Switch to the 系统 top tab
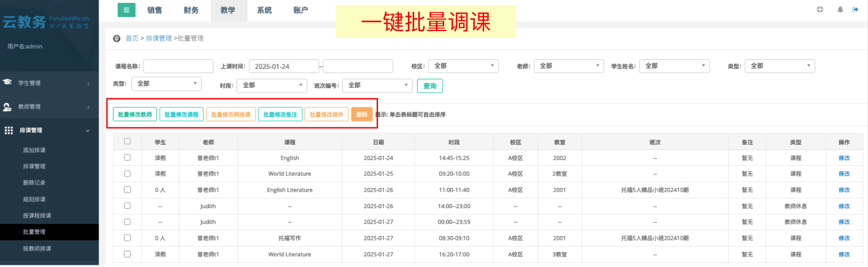868x267 pixels. (x=264, y=10)
